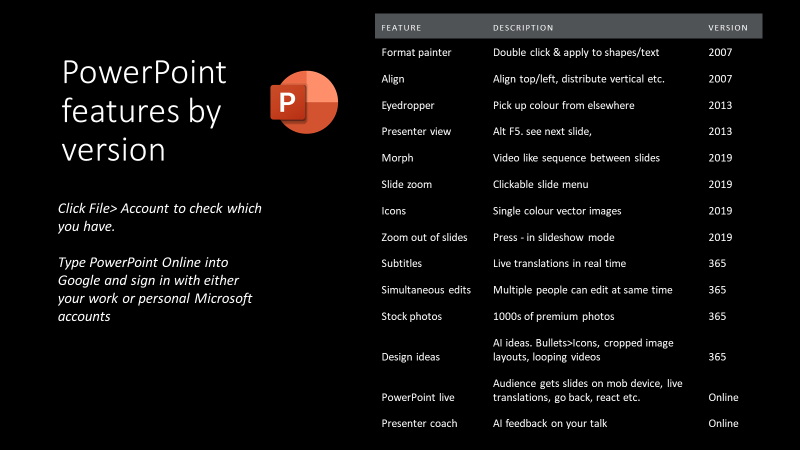Click 'Align top/left, distribute vertical etc.'
This screenshot has width=800, height=450.
[x=579, y=79]
